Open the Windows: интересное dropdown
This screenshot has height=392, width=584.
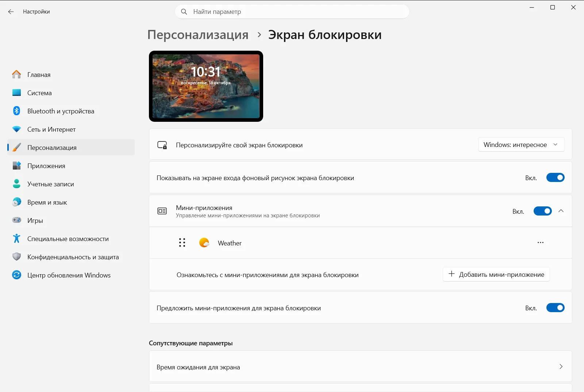pos(521,145)
